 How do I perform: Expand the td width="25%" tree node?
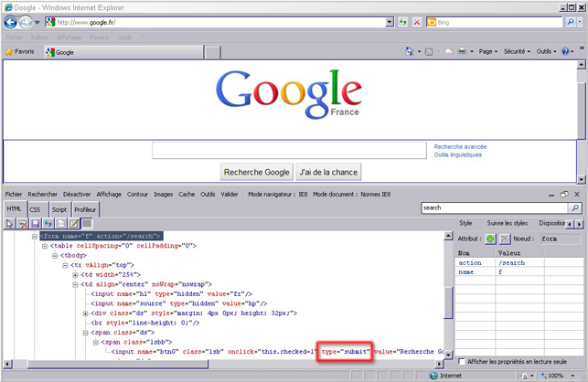[75, 275]
